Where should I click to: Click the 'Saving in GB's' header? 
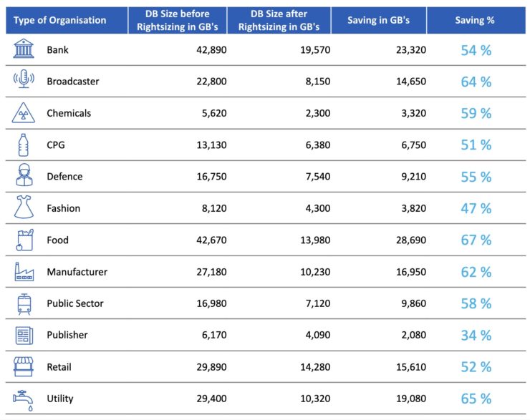tap(378, 20)
